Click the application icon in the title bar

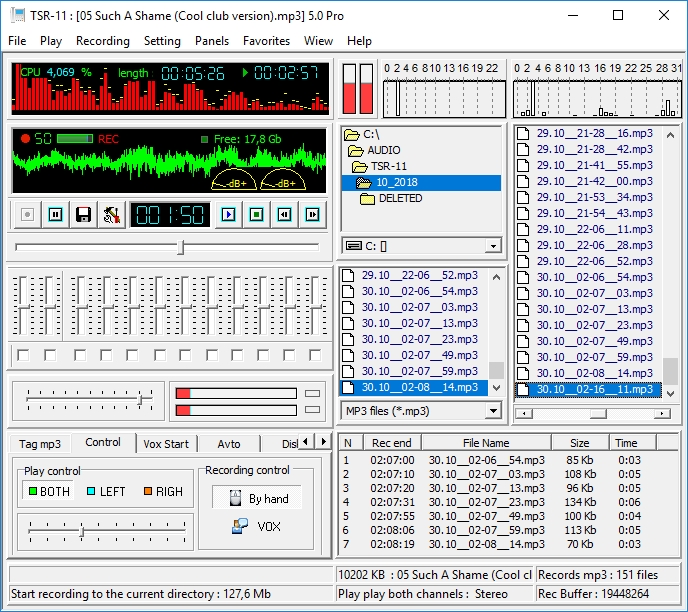[x=18, y=15]
